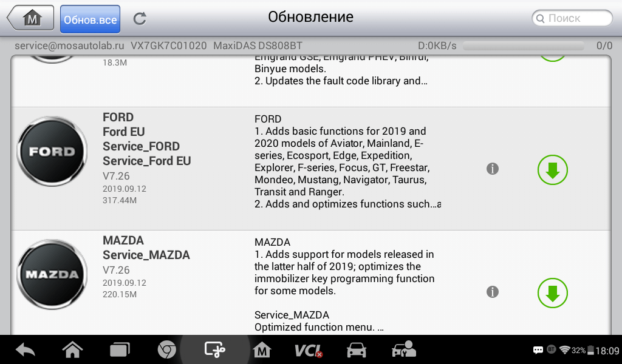The height and width of the screenshot is (364, 622).
Task: Open info details for the MAZDA update
Action: coord(492,292)
